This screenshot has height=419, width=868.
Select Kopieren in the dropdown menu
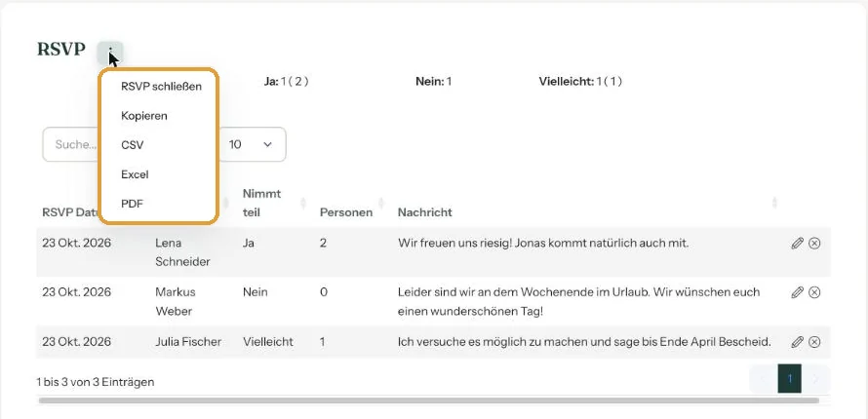[144, 116]
